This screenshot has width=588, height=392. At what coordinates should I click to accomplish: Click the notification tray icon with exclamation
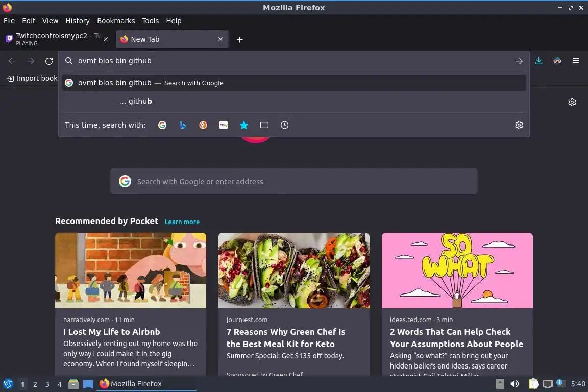pyautogui.click(x=560, y=383)
